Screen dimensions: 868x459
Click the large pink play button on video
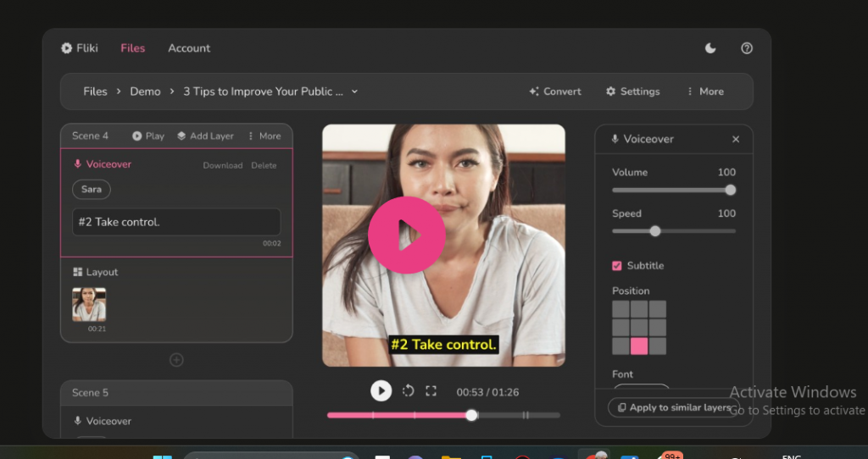click(407, 235)
